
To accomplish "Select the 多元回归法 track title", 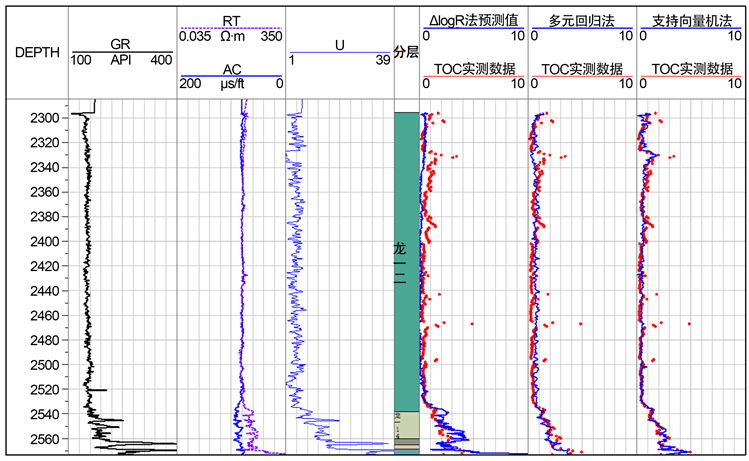I will click(x=578, y=20).
